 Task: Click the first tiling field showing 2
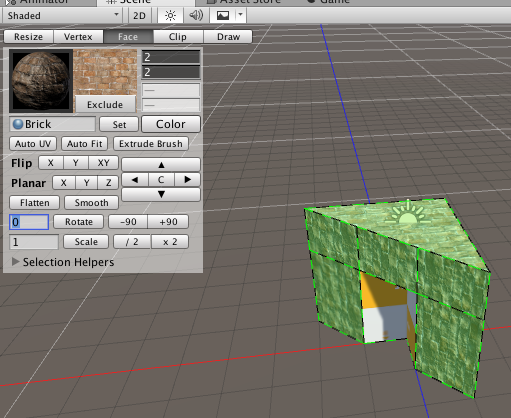coord(171,57)
